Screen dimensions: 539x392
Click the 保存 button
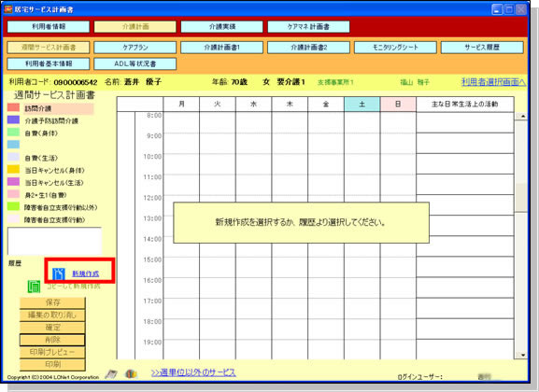pyautogui.click(x=52, y=302)
